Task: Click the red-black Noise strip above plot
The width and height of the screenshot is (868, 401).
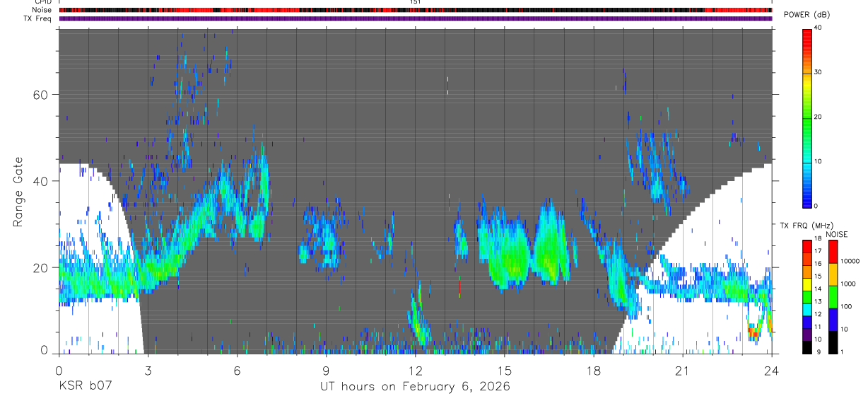Action: point(416,10)
